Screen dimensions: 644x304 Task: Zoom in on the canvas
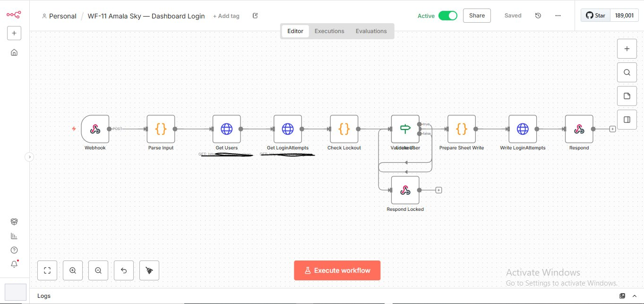(73, 270)
